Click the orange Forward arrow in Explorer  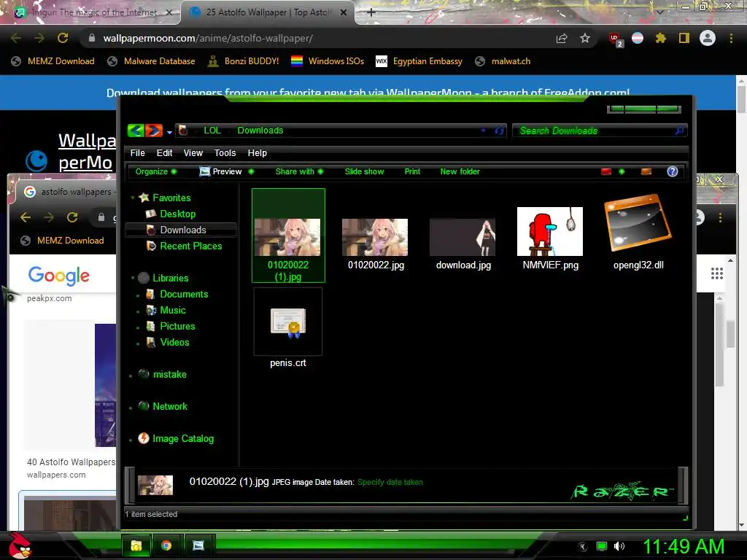[x=154, y=130]
